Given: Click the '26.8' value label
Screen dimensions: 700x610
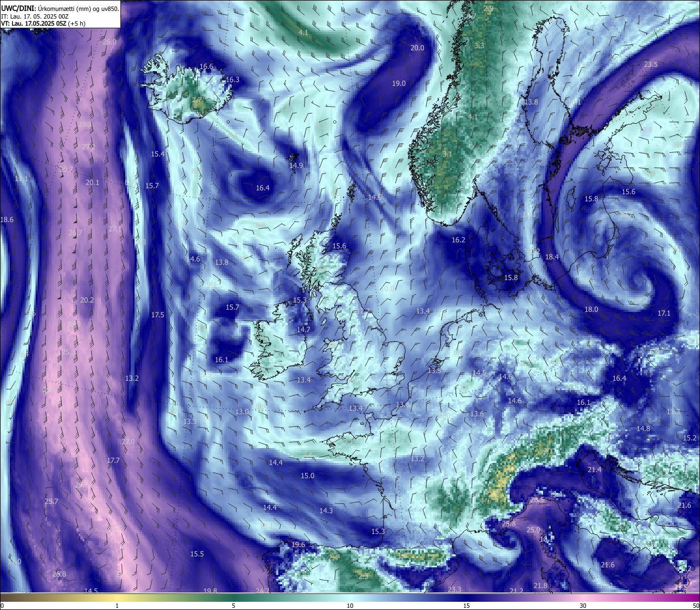Looking at the screenshot, I should tap(59, 574).
